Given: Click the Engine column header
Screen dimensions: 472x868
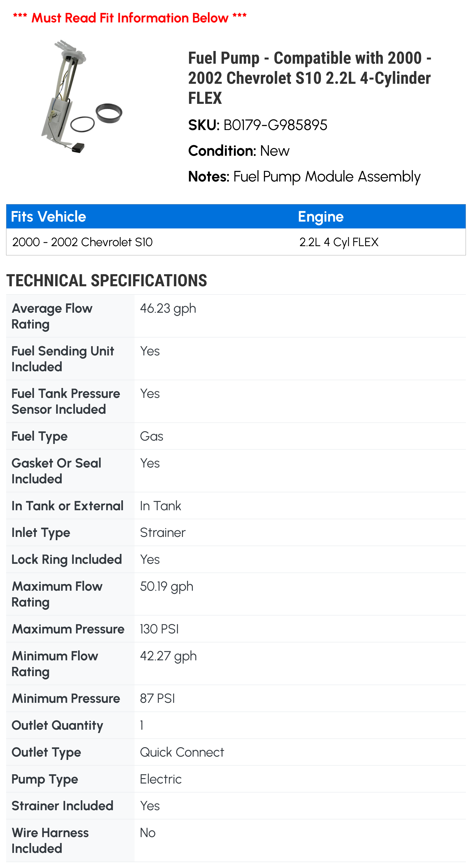Looking at the screenshot, I should click(320, 217).
